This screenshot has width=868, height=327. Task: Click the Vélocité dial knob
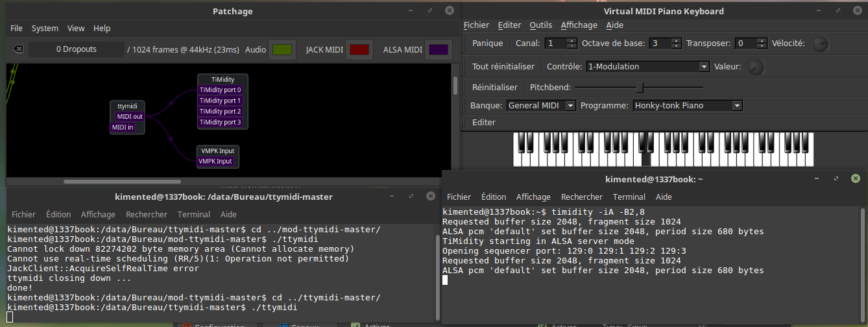pyautogui.click(x=820, y=44)
